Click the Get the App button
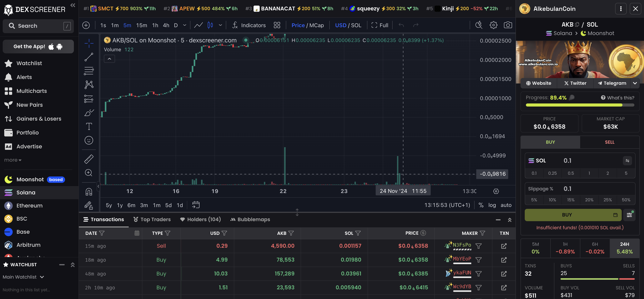This screenshot has height=299, width=644. 38,47
